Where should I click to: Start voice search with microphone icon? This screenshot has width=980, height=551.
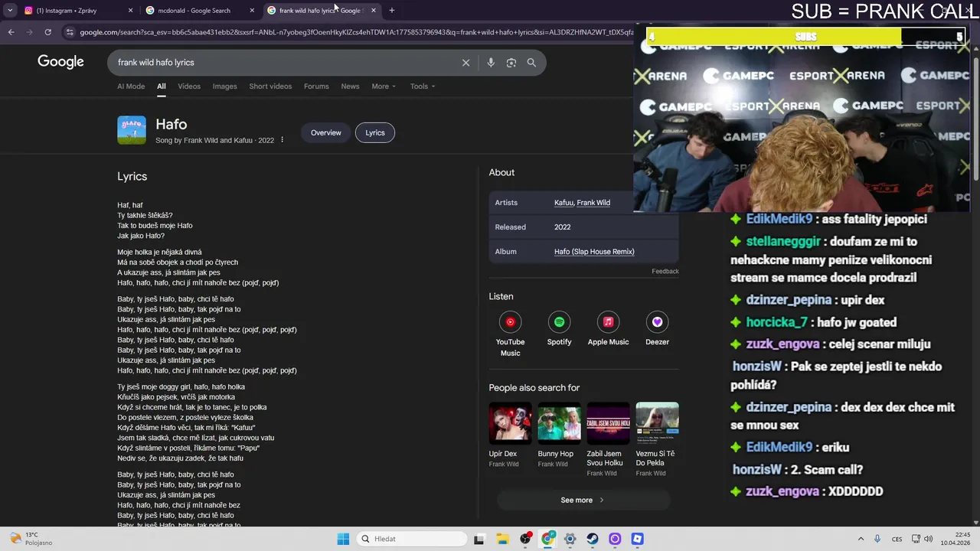(x=491, y=63)
